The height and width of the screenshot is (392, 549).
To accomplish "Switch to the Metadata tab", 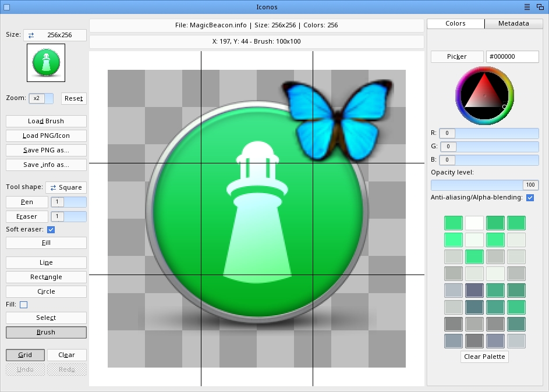I will [514, 23].
